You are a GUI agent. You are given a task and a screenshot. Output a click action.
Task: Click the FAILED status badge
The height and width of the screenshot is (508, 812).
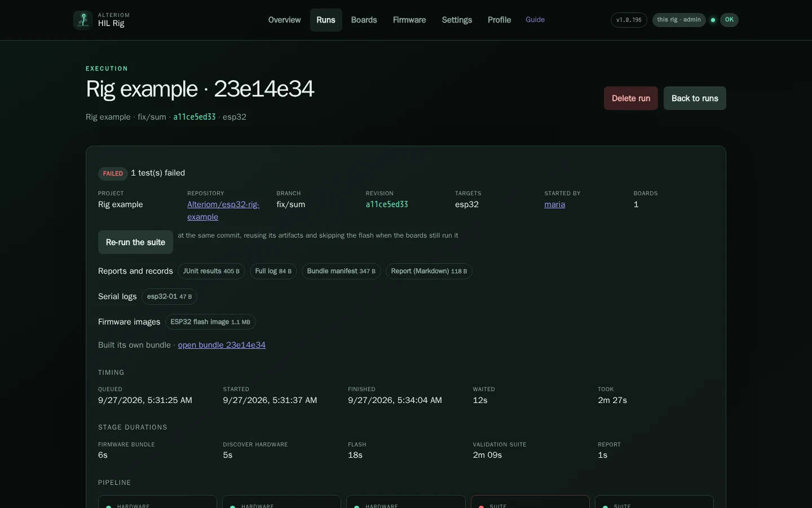(x=113, y=173)
